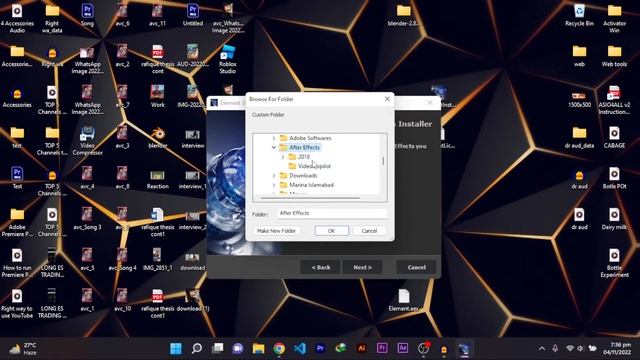Viewport: 640px width, 360px height.
Task: Select the Right wa_data folder icon
Action: (x=52, y=18)
